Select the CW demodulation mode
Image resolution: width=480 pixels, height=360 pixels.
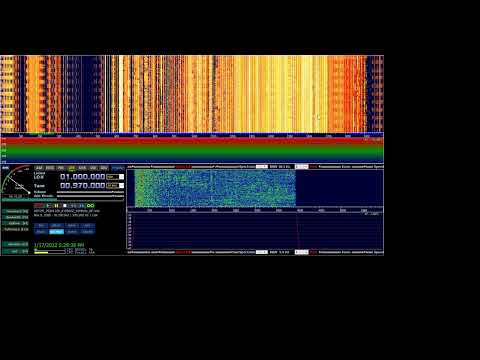point(93,168)
